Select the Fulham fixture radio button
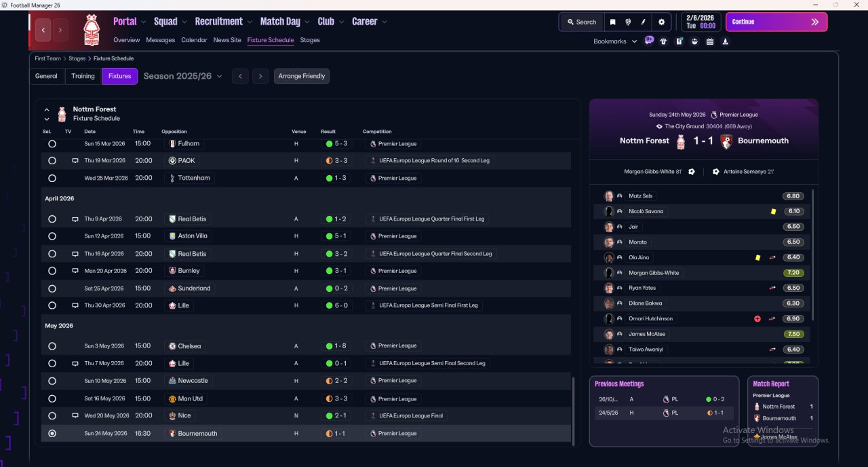Screen dimensions: 868x467 pos(52,144)
